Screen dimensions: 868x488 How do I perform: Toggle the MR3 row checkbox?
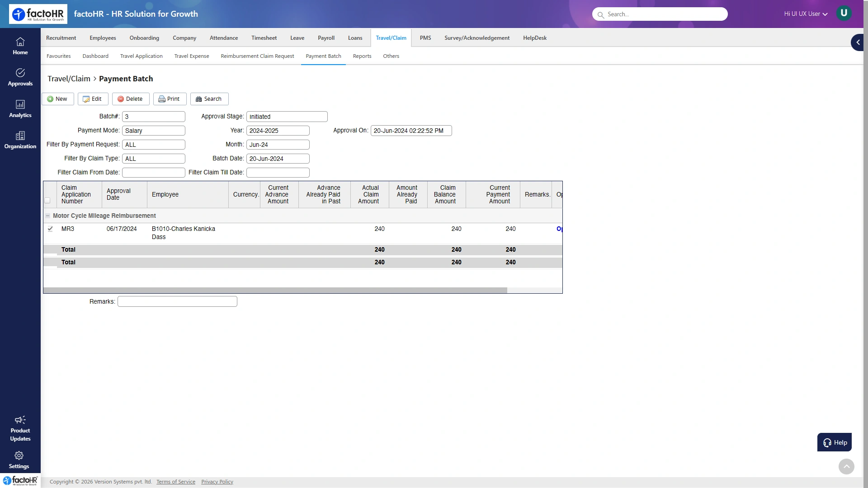[x=50, y=229]
